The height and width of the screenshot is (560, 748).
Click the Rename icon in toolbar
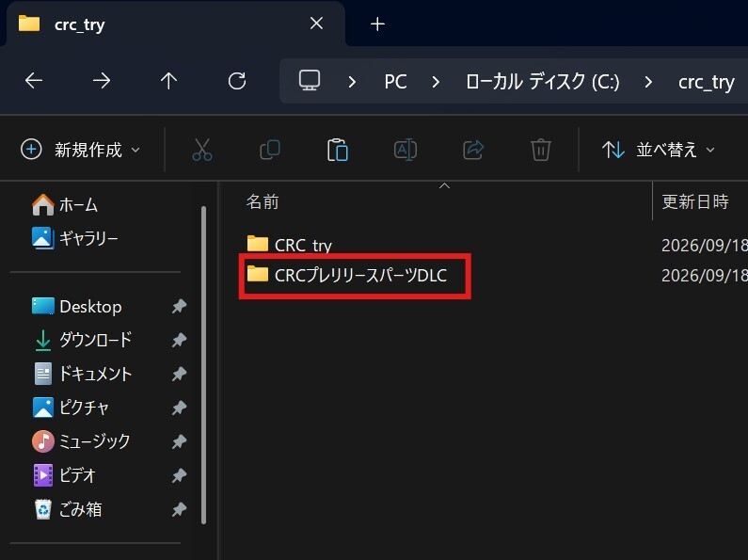click(406, 150)
